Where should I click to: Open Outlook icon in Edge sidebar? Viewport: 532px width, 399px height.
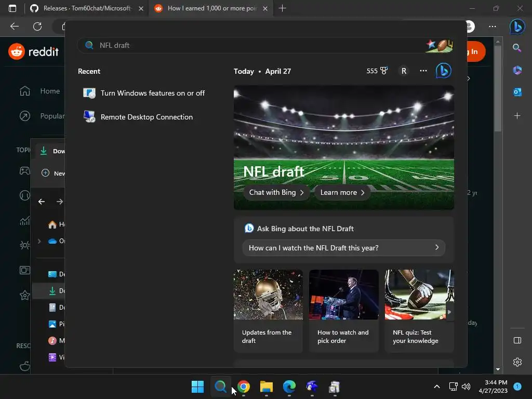pos(517,92)
